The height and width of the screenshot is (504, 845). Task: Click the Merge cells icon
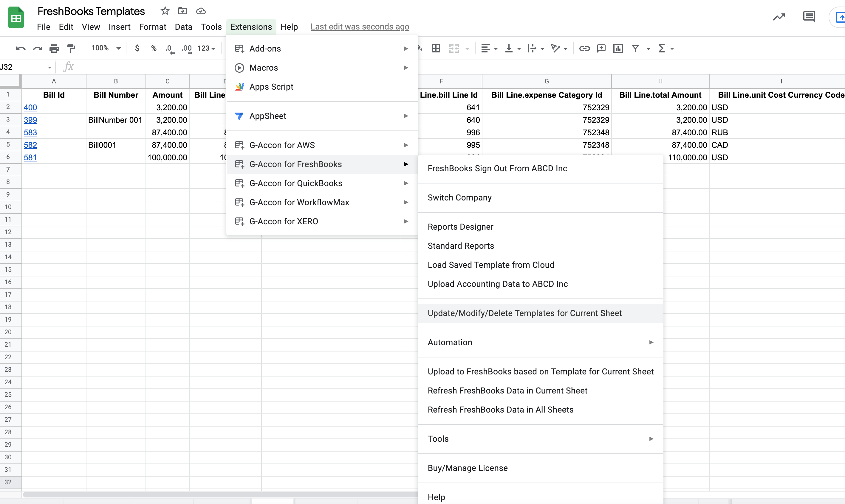pos(454,49)
